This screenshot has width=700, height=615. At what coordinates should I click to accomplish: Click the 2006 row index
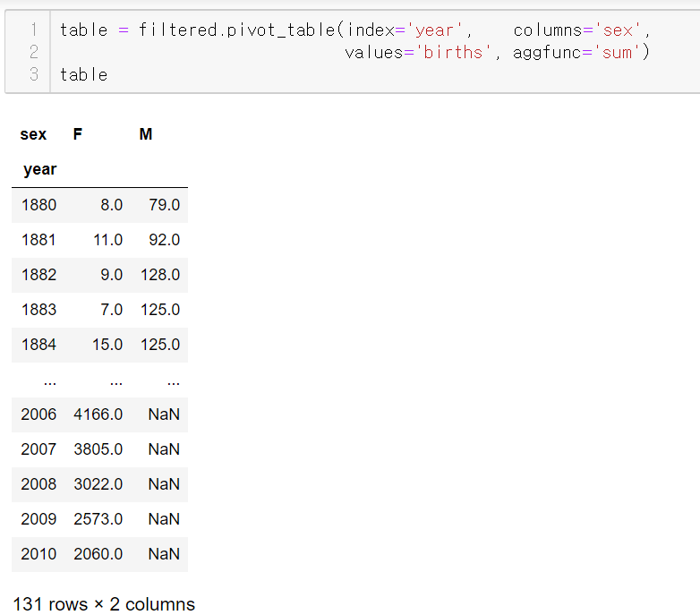pos(38,414)
